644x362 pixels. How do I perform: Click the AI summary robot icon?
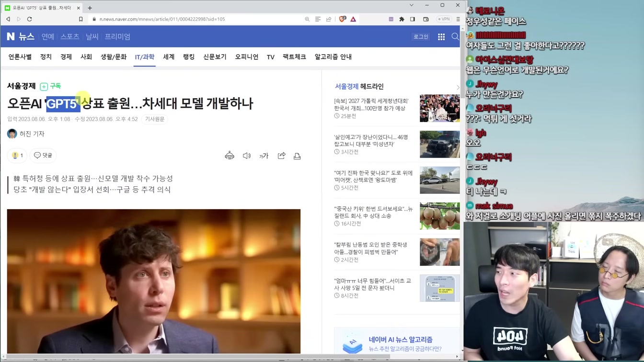coord(230,156)
